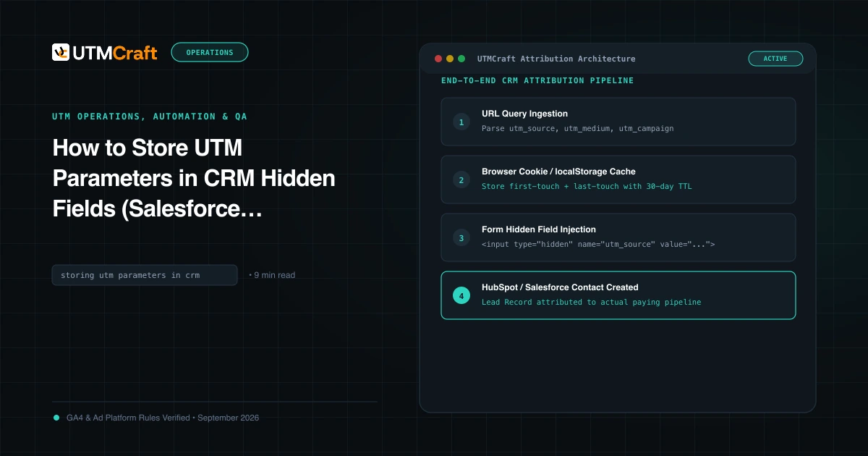Image resolution: width=868 pixels, height=456 pixels.
Task: Click the ACTIVE status badge
Action: [x=775, y=59]
